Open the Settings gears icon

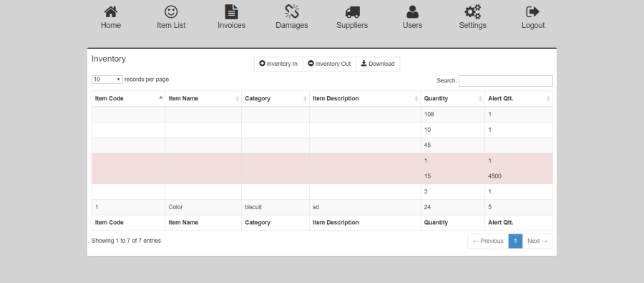[473, 12]
